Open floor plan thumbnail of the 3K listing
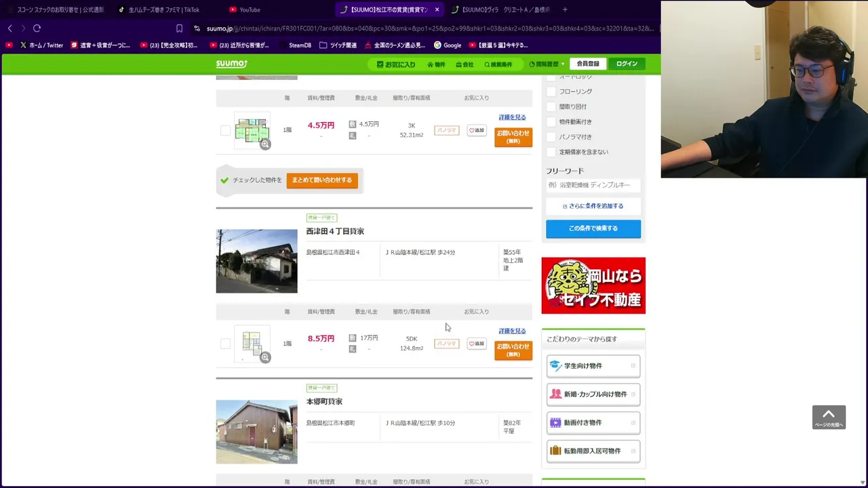Viewport: 868px width, 488px height. pos(252,130)
